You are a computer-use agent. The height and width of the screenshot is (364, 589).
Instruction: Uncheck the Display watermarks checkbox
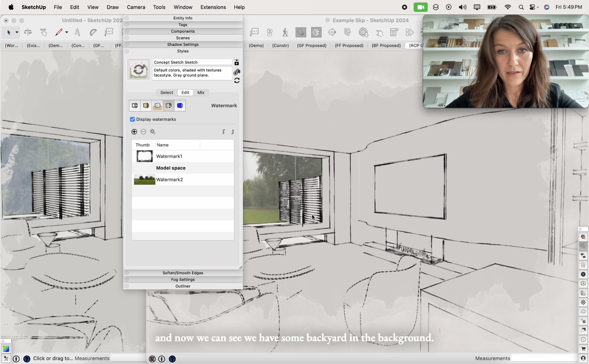coord(132,119)
